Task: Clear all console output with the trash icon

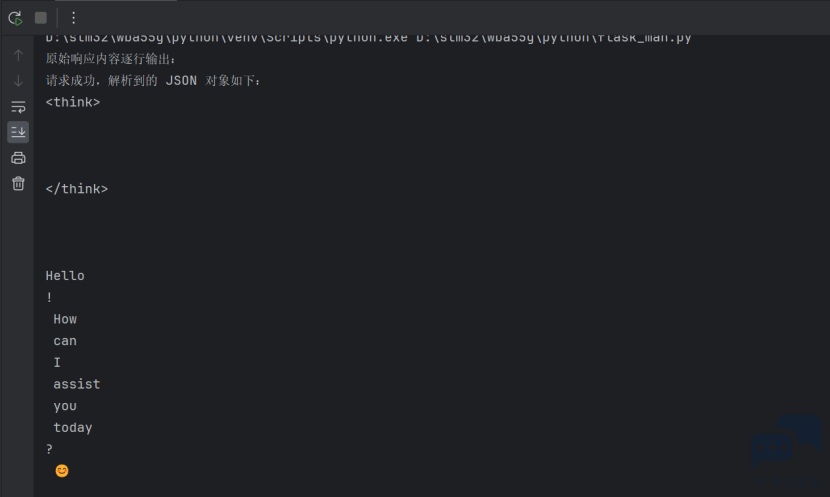Action: [19, 183]
